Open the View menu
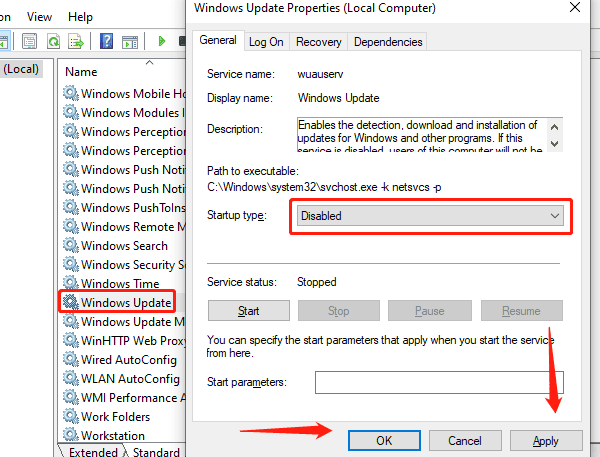This screenshot has height=457, width=600. click(x=39, y=17)
